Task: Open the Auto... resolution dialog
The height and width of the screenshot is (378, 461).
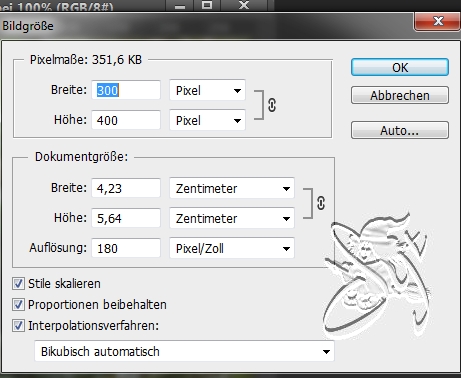Action: tap(400, 130)
